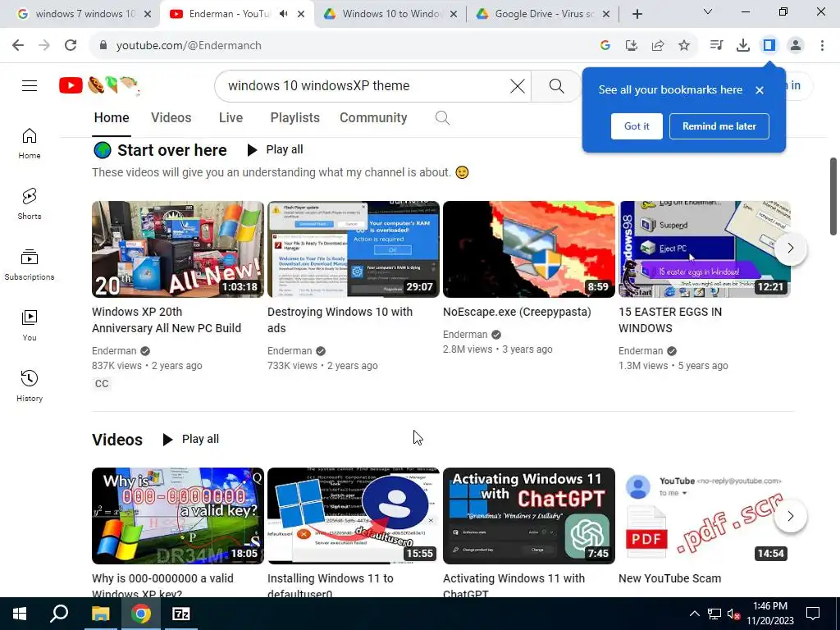Open Shorts in the left sidebar

30,204
